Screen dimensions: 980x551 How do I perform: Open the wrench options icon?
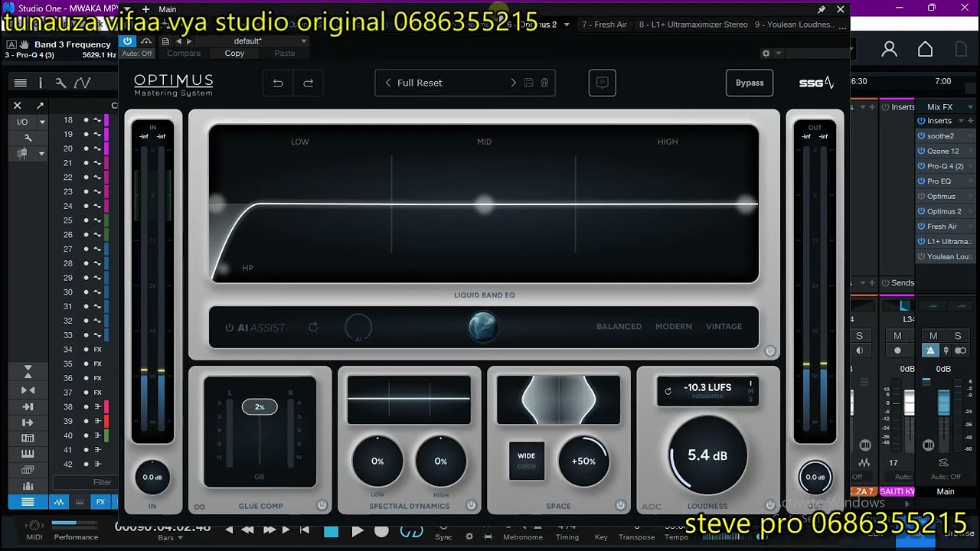click(60, 83)
